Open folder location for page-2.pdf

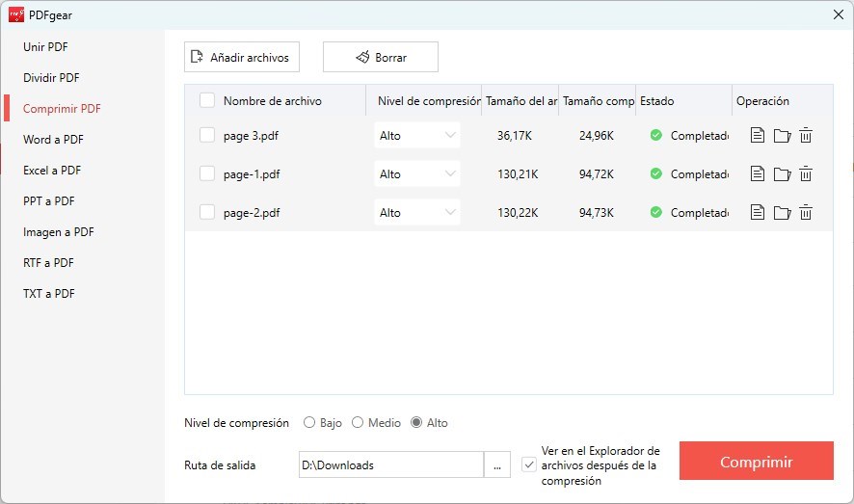[782, 213]
